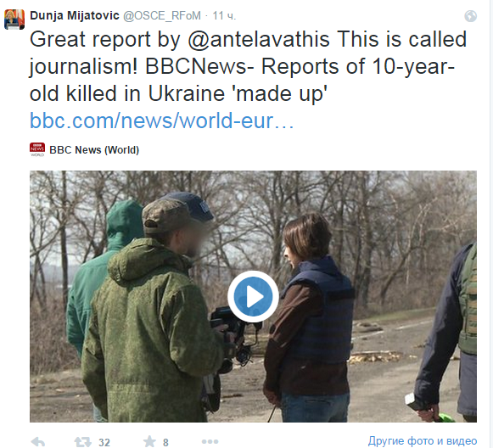The width and height of the screenshot is (493, 448).
Task: Open Dunja Mijatovic's profile avatar
Action: [14, 20]
